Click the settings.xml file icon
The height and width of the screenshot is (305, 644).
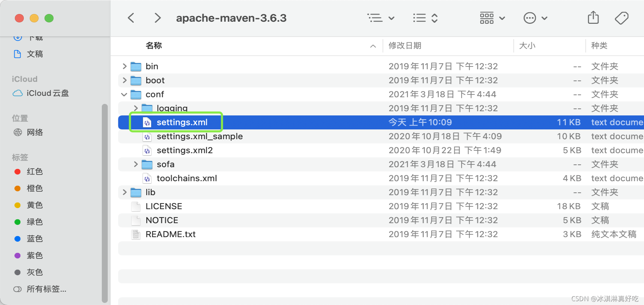coord(147,122)
